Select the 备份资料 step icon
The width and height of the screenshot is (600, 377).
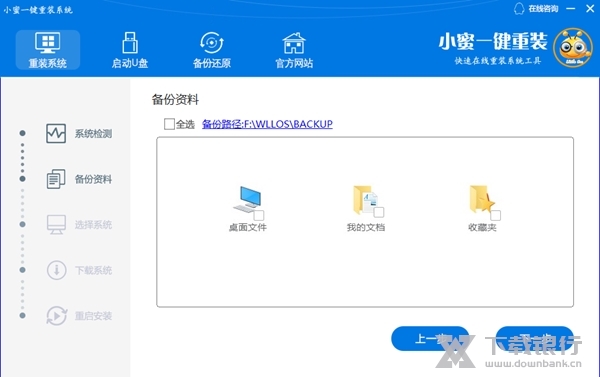pyautogui.click(x=56, y=179)
